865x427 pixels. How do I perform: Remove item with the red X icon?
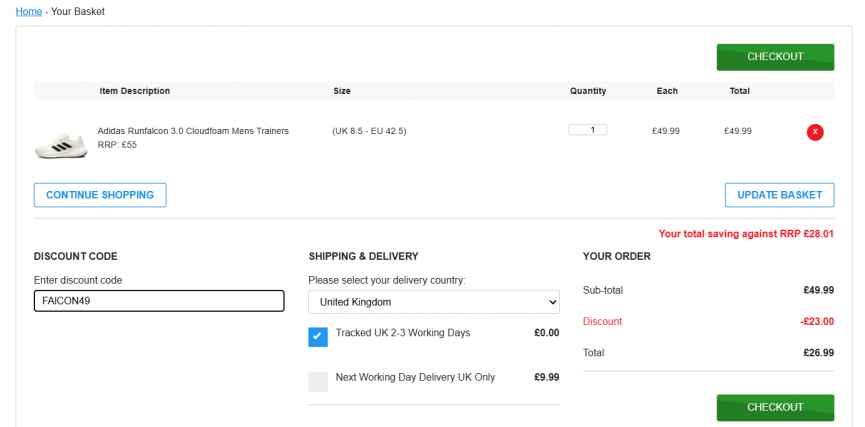click(815, 132)
